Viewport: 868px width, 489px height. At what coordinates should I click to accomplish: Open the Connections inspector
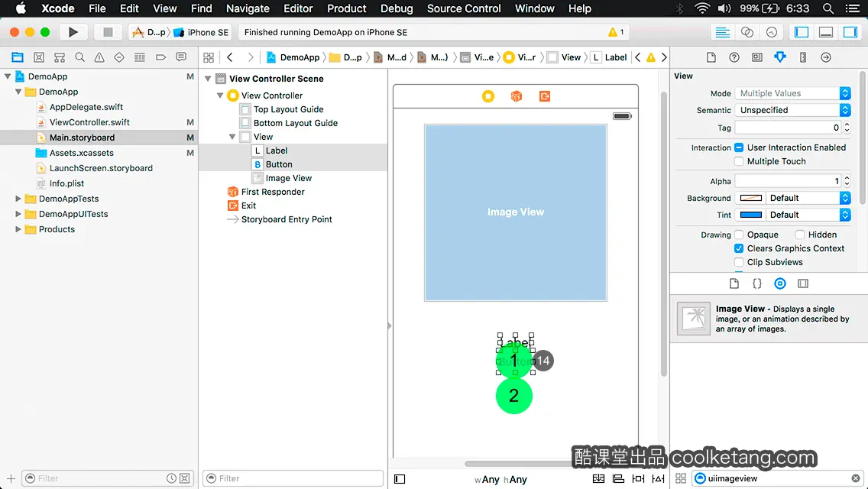click(x=825, y=57)
